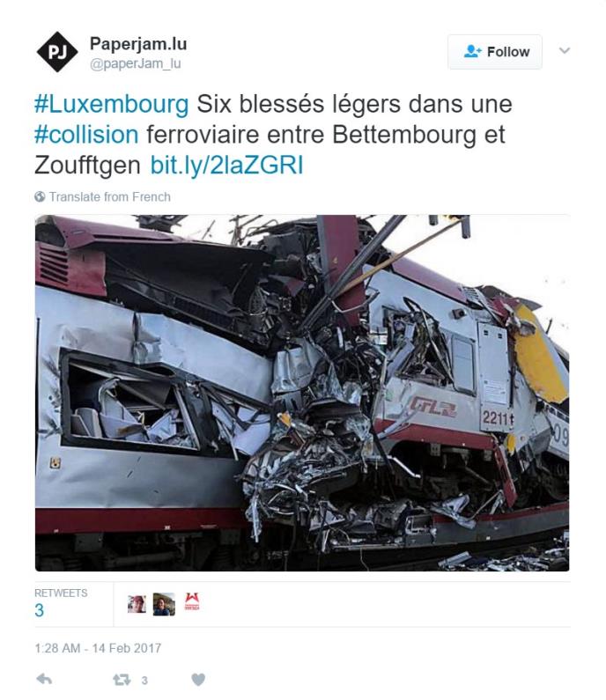Click the RETWEETS label

[x=61, y=593]
